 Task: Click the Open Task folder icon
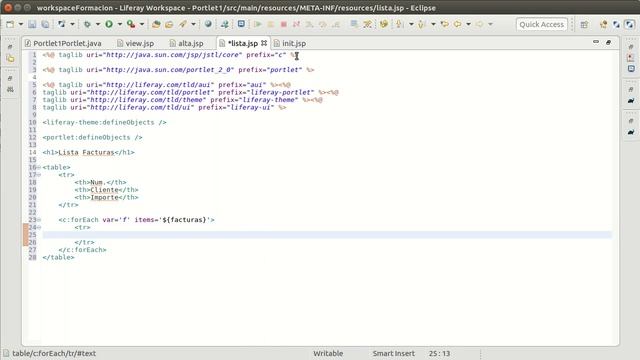coord(169,24)
